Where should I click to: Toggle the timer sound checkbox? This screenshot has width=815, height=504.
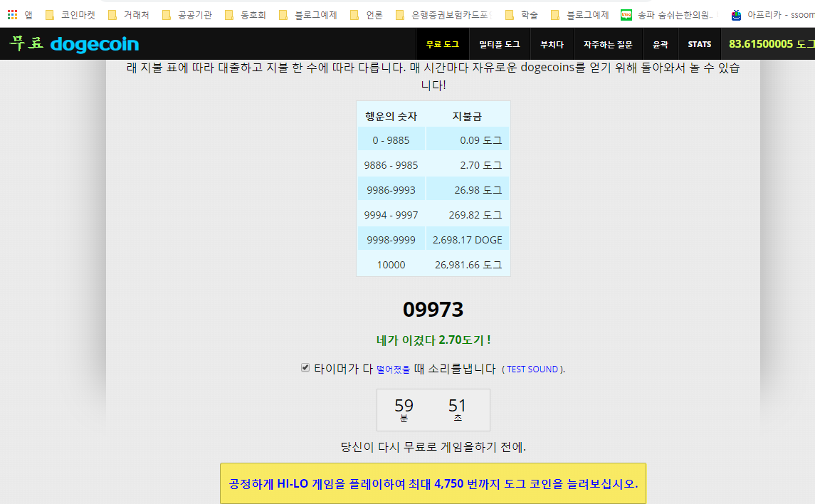point(305,368)
